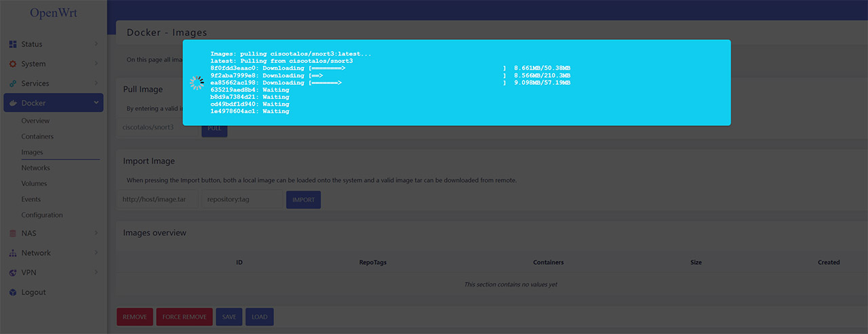Expand the Services menu chevron
The image size is (868, 334).
(x=96, y=83)
